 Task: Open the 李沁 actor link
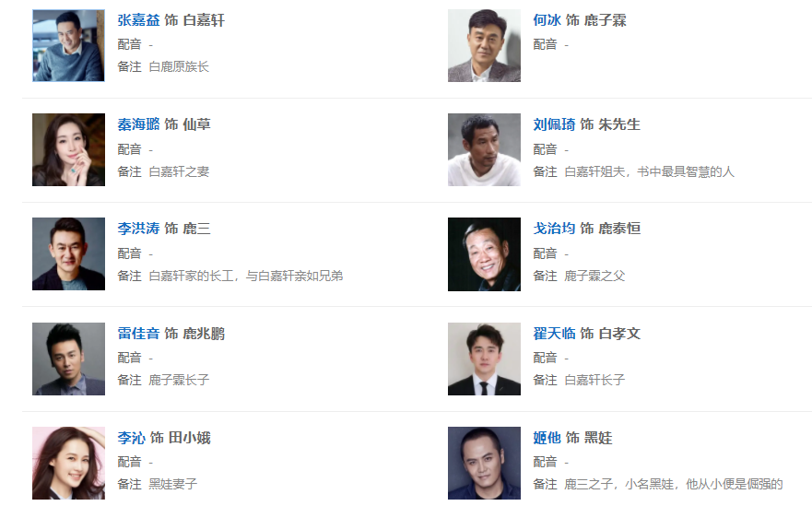point(131,438)
